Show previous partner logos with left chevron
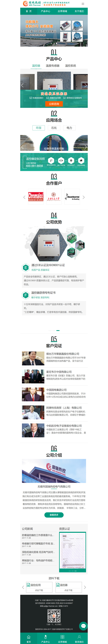 24,197
